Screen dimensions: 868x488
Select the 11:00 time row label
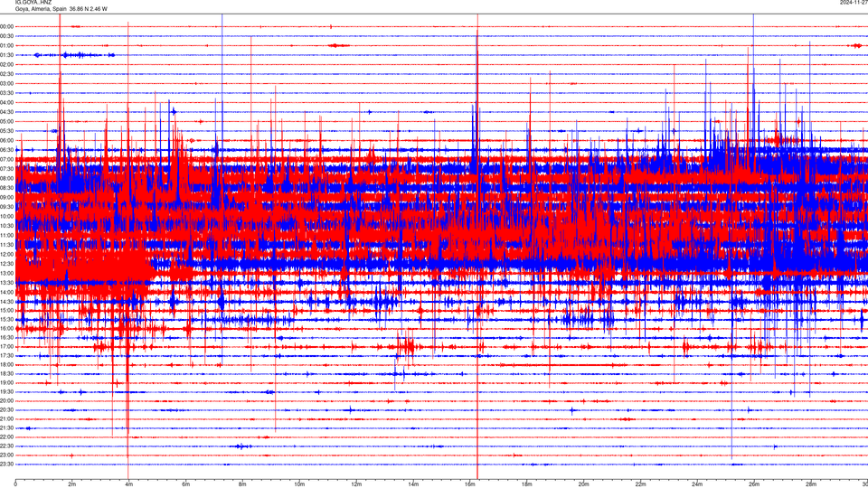(x=6, y=235)
